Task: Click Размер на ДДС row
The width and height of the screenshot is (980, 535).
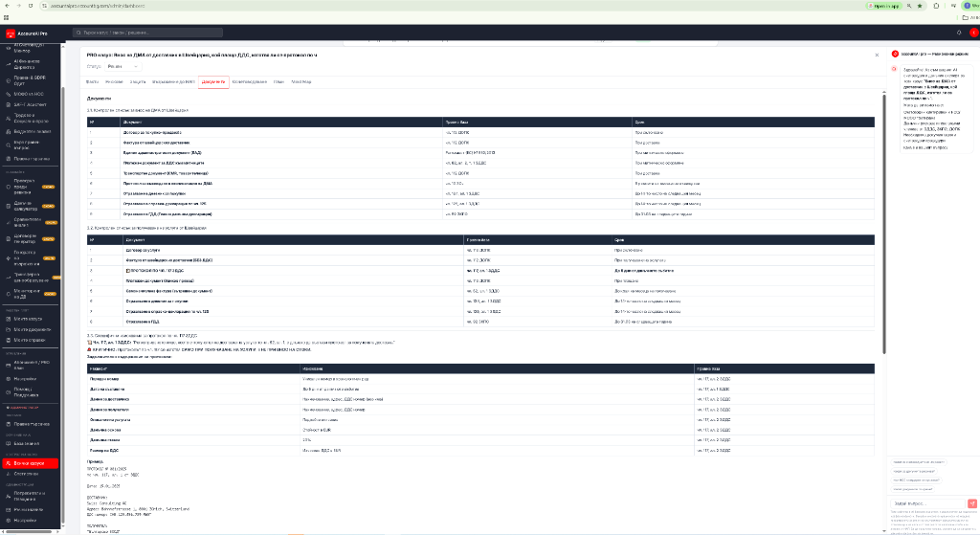Action: tap(480, 450)
